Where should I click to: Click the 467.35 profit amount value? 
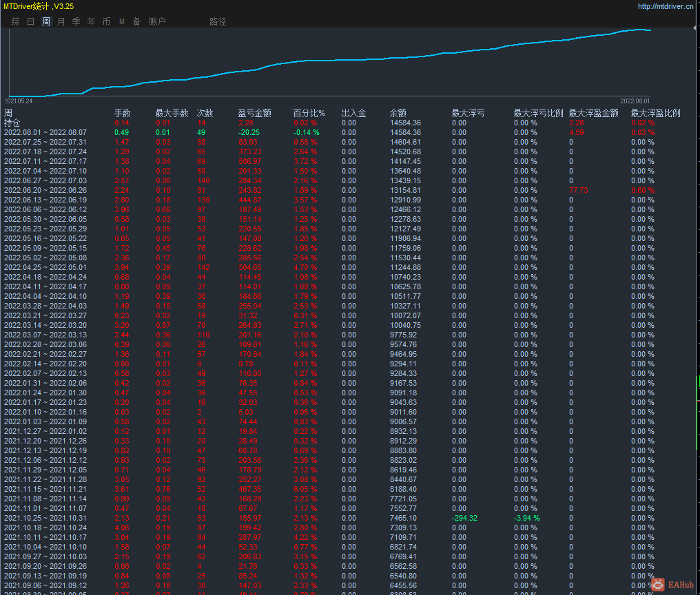(250, 489)
